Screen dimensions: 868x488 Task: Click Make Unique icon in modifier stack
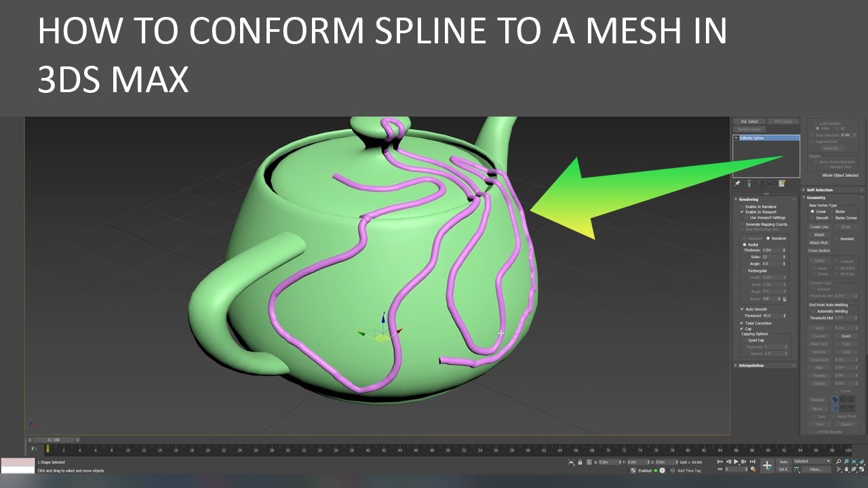(762, 184)
